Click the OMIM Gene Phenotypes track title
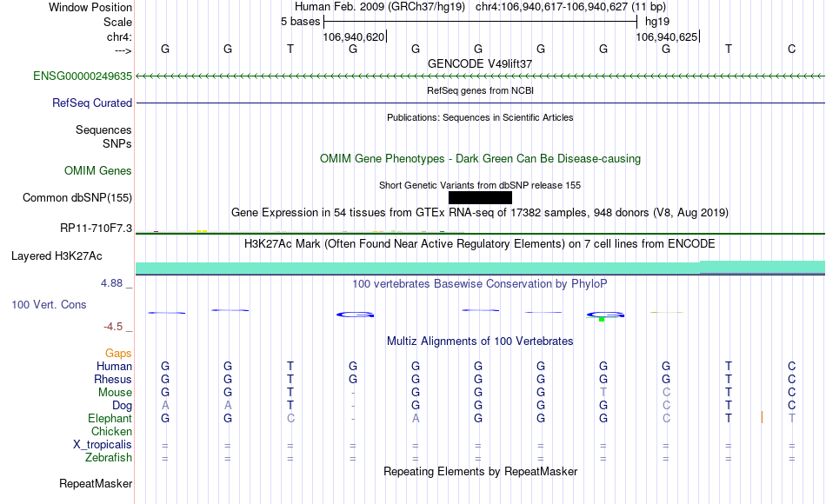The height and width of the screenshot is (504, 826). click(480, 158)
